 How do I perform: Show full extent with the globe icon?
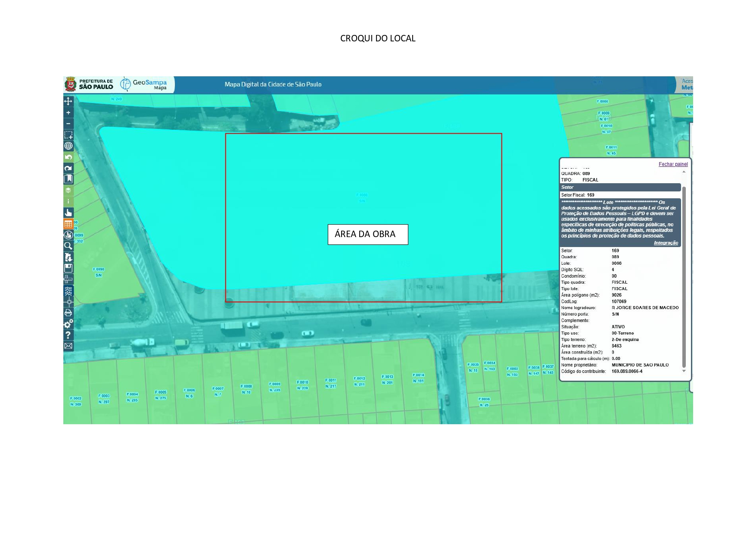(x=68, y=146)
